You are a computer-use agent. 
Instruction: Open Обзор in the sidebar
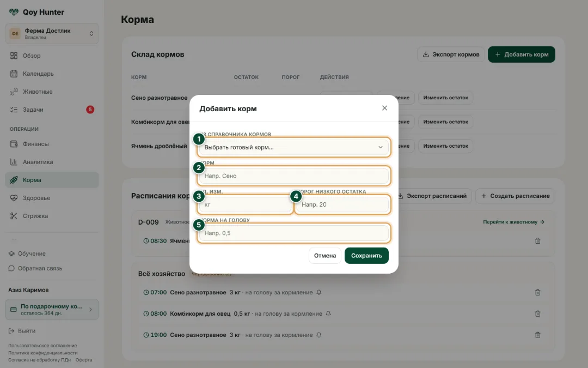pyautogui.click(x=52, y=56)
